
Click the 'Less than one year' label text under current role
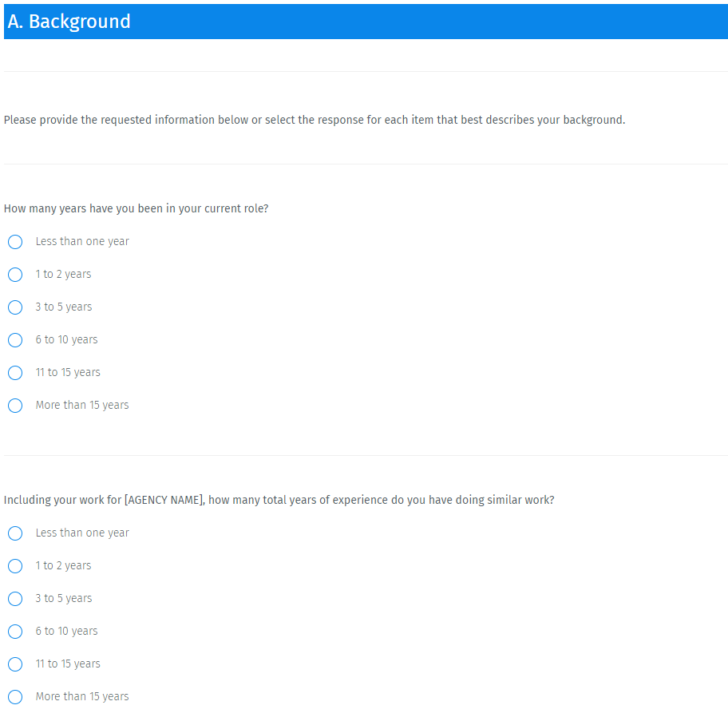(82, 242)
